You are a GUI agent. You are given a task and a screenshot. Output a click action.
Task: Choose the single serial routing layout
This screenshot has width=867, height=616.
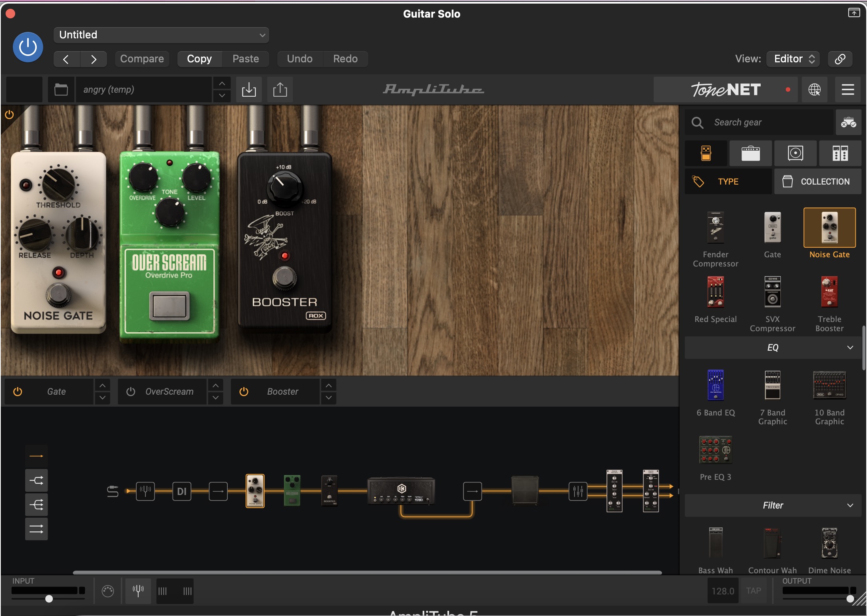click(x=36, y=456)
